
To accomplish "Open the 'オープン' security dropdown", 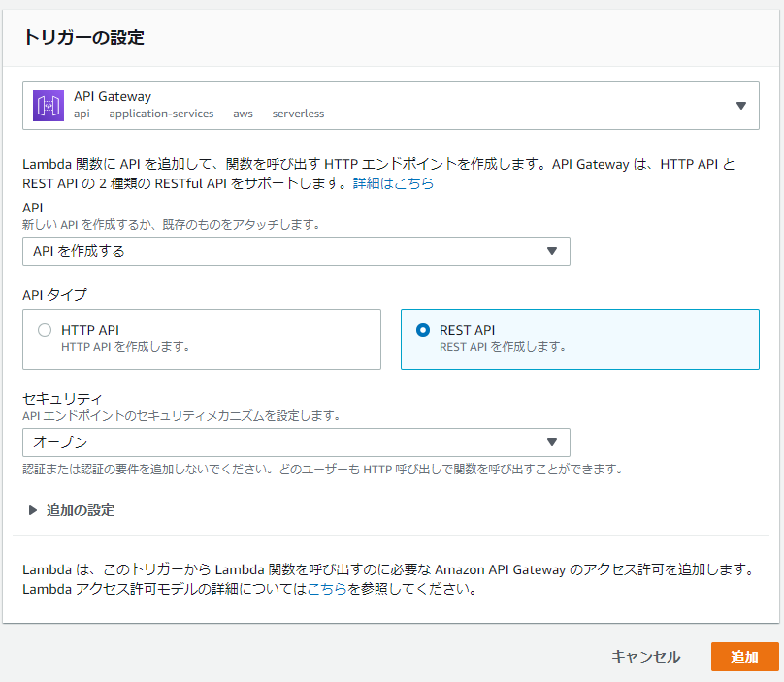I will (296, 442).
